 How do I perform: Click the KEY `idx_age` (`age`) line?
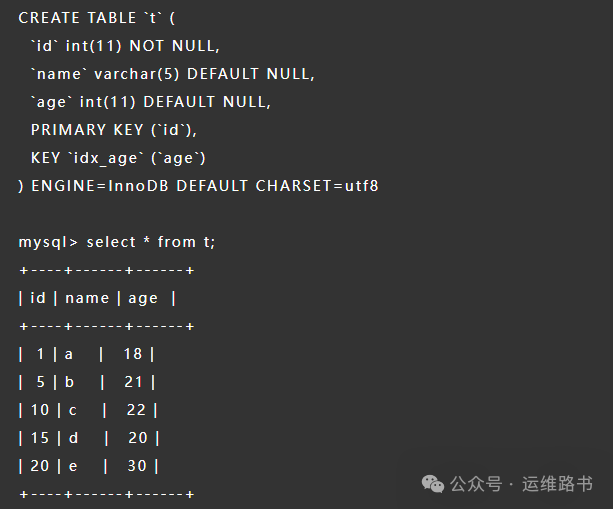pyautogui.click(x=118, y=158)
